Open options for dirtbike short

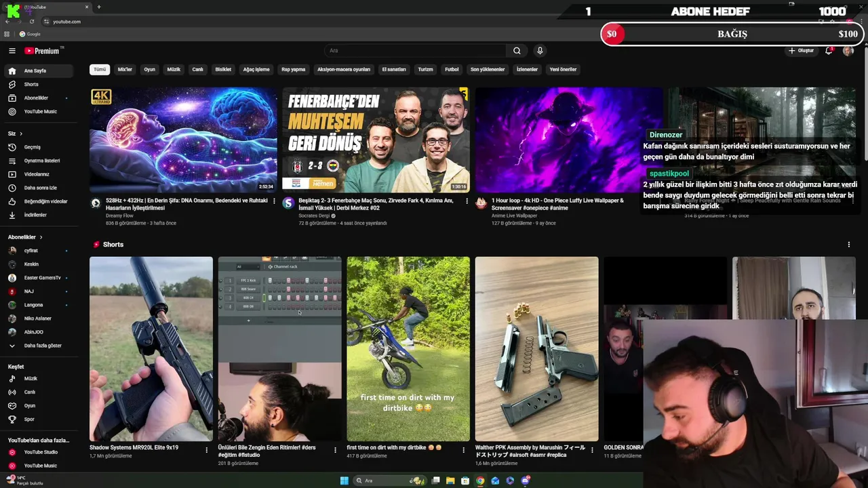click(x=464, y=449)
